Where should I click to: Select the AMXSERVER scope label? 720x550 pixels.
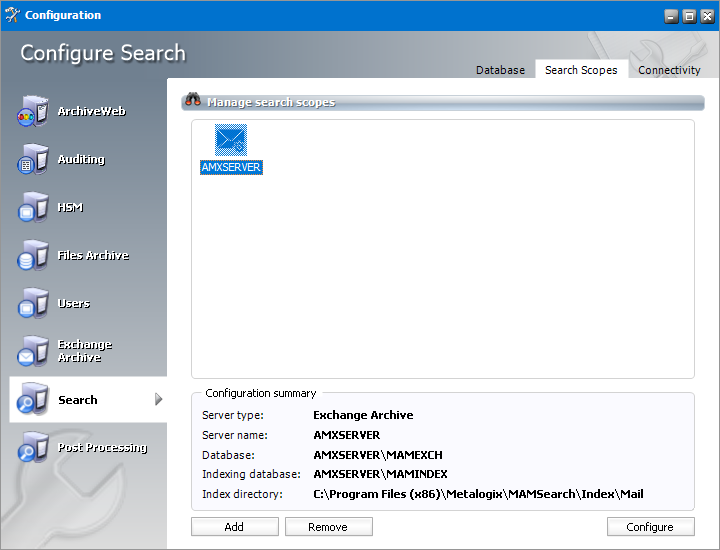231,167
